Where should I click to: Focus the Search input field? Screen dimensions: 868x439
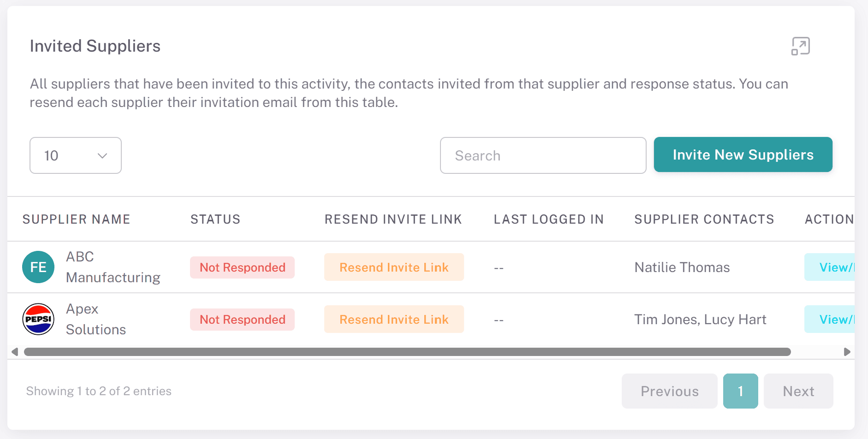[543, 155]
